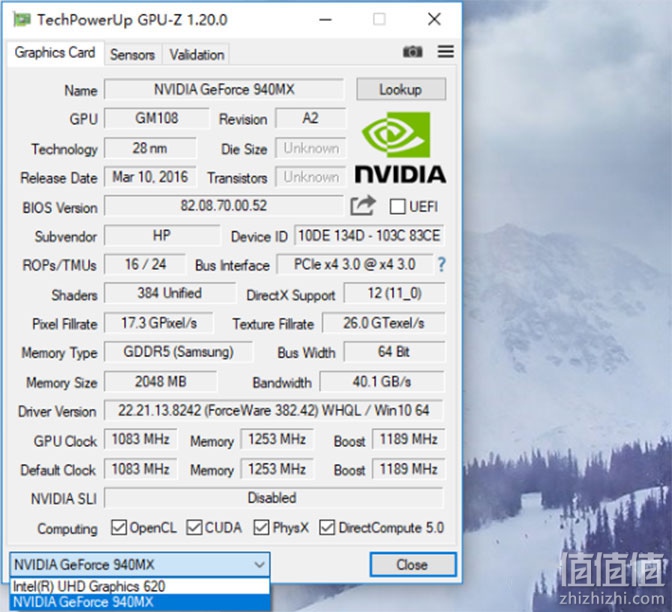Viewport: 672px width, 612px height.
Task: Click the Bus Interface field PCIe x4 3.0
Action: pyautogui.click(x=355, y=264)
